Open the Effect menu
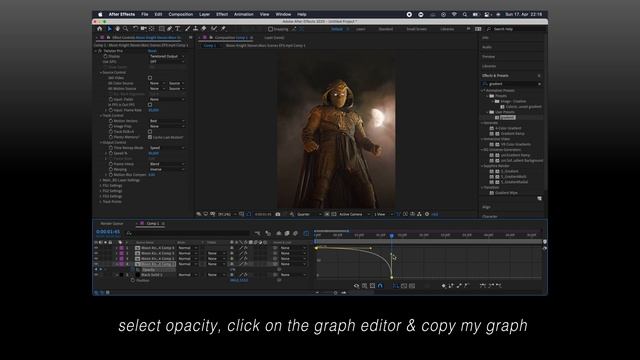Screen dimensions: 640x360 [222, 14]
